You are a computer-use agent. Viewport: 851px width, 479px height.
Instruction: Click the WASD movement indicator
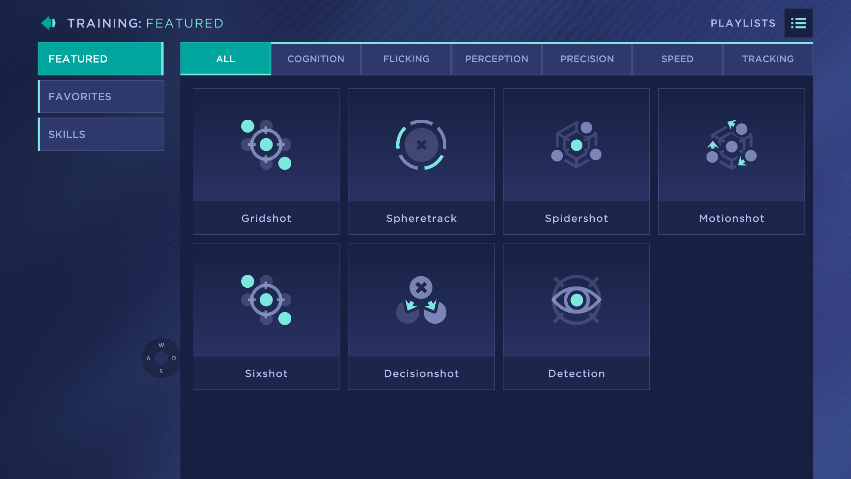tap(161, 358)
